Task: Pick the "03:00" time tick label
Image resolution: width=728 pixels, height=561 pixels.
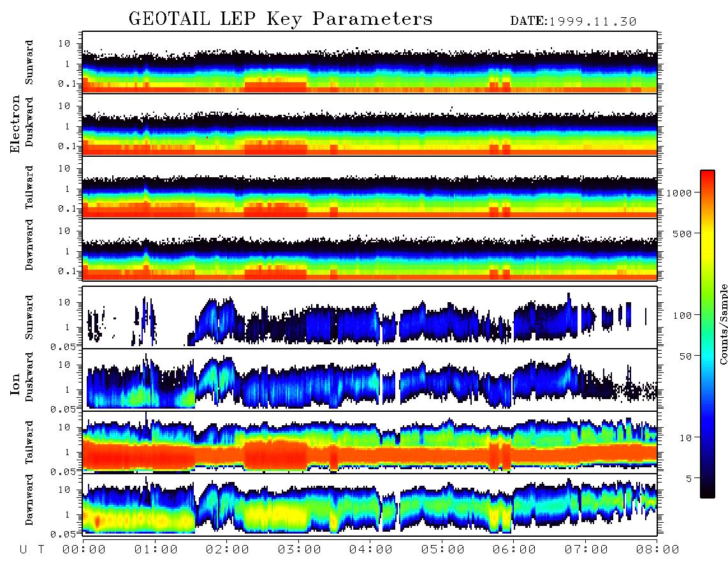Action: pos(300,550)
